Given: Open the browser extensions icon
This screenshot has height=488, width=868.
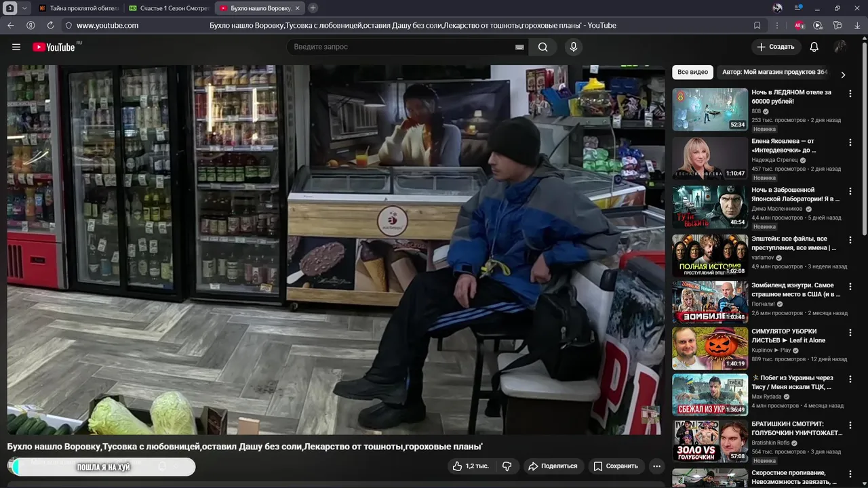Looking at the screenshot, I should click(837, 25).
